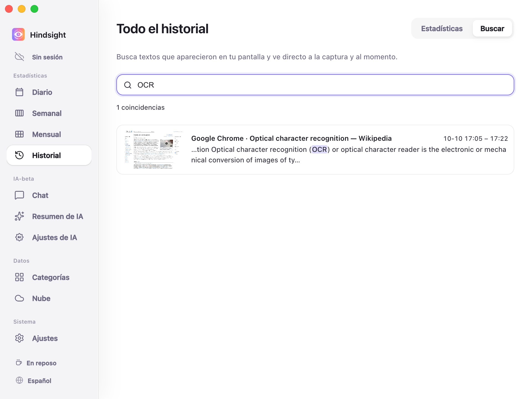Open the Wikipedia page screenshot thumbnail

pyautogui.click(x=154, y=150)
